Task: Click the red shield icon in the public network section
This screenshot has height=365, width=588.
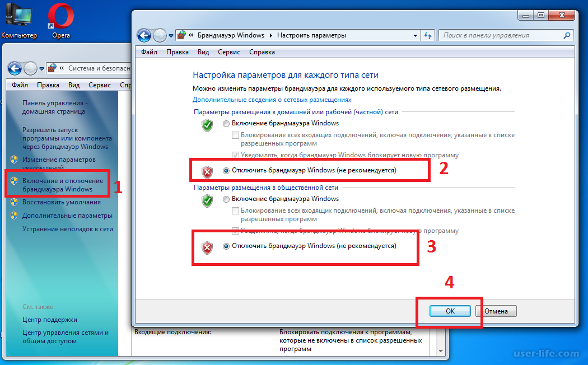Action: (x=207, y=247)
